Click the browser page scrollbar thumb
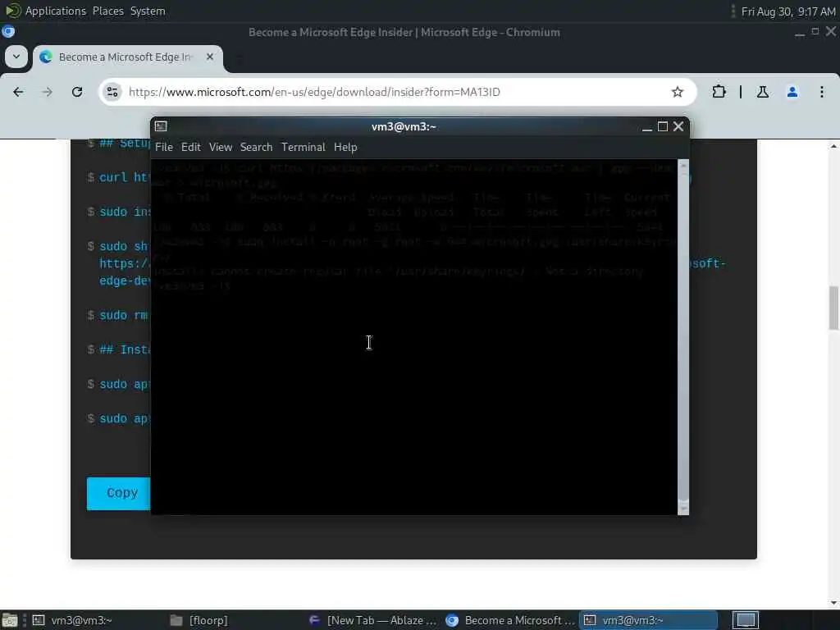 tap(833, 308)
